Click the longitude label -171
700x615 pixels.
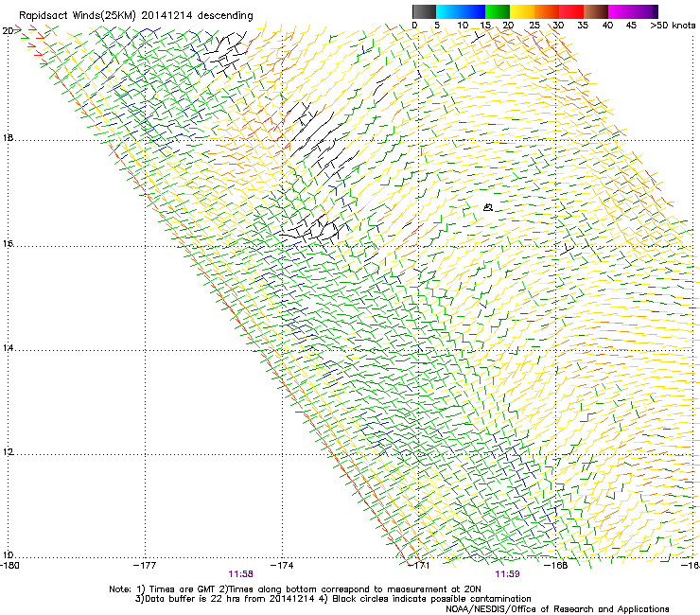[419, 566]
